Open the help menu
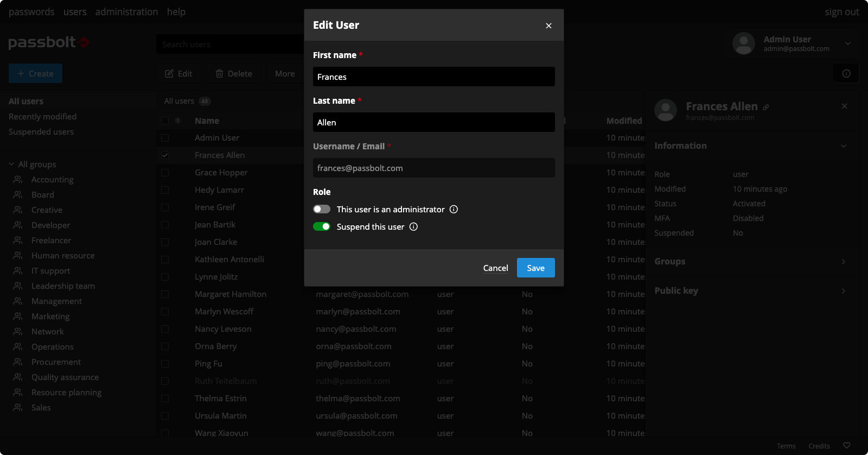The image size is (868, 455). click(x=176, y=11)
